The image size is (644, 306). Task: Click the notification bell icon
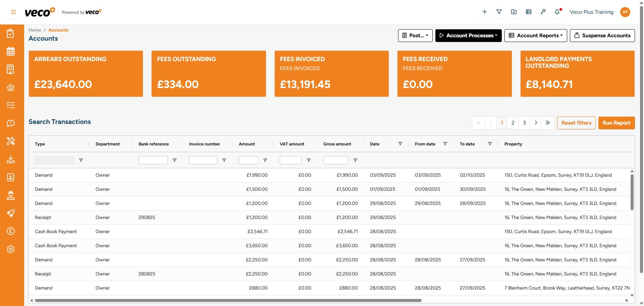click(557, 12)
